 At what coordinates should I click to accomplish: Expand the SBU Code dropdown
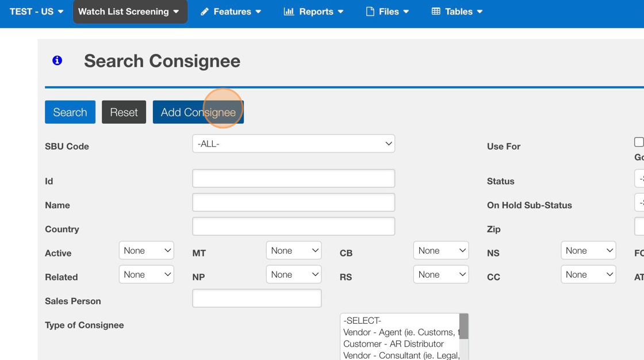(293, 144)
